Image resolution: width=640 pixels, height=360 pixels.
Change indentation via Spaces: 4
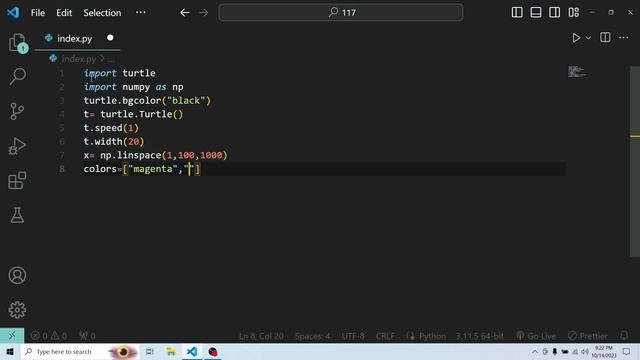(x=313, y=336)
